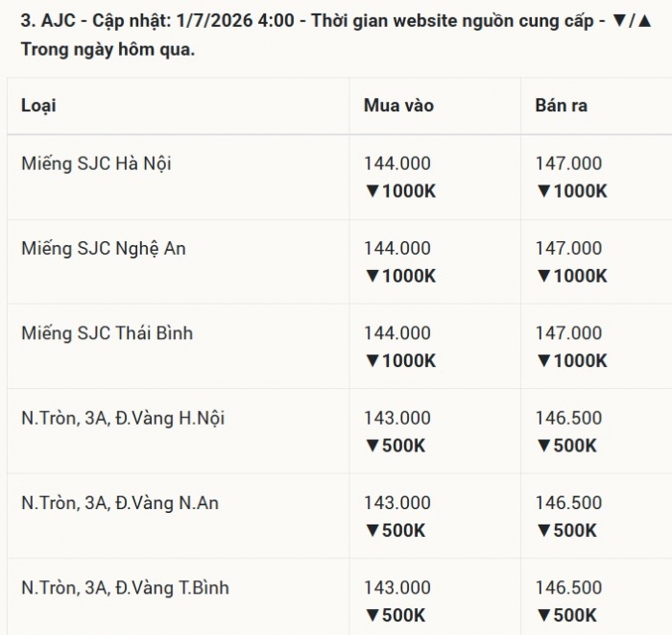The width and height of the screenshot is (672, 635).
Task: Select N.Tròn, 3A, Đ.Vàng H.Nội label
Action: coord(123,418)
